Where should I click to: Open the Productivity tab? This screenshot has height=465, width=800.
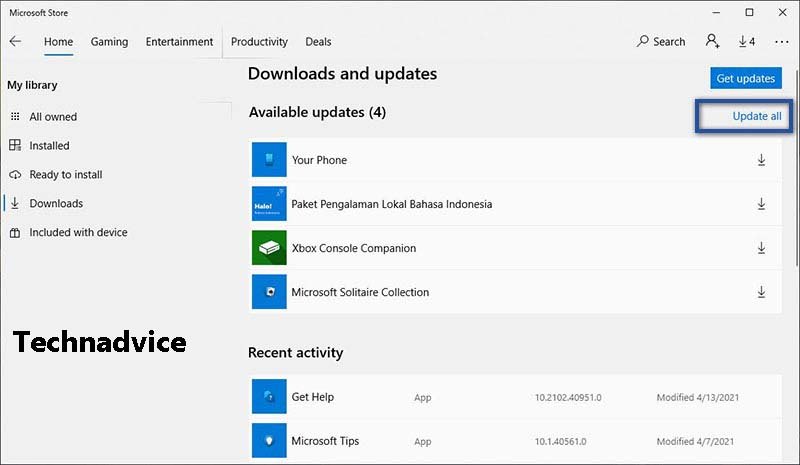pyautogui.click(x=259, y=42)
